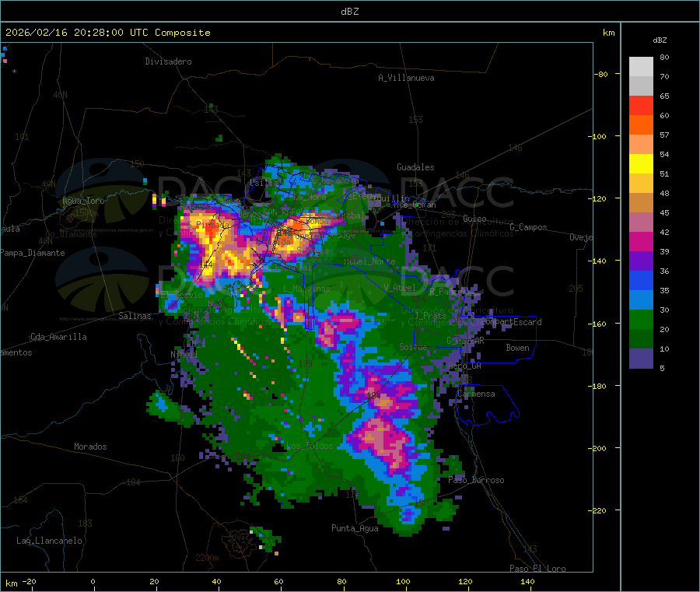Select the 'Morados' map label
The width and height of the screenshot is (700, 592).
[90, 447]
